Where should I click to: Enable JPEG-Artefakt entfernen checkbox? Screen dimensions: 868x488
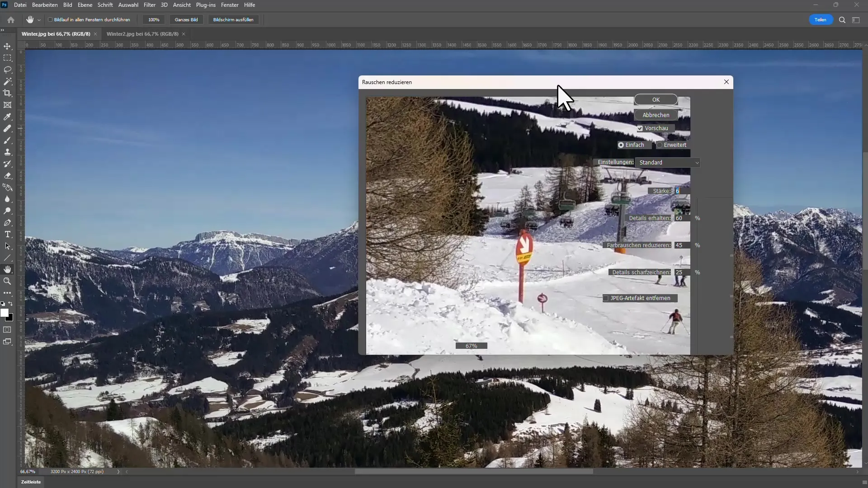tap(606, 298)
